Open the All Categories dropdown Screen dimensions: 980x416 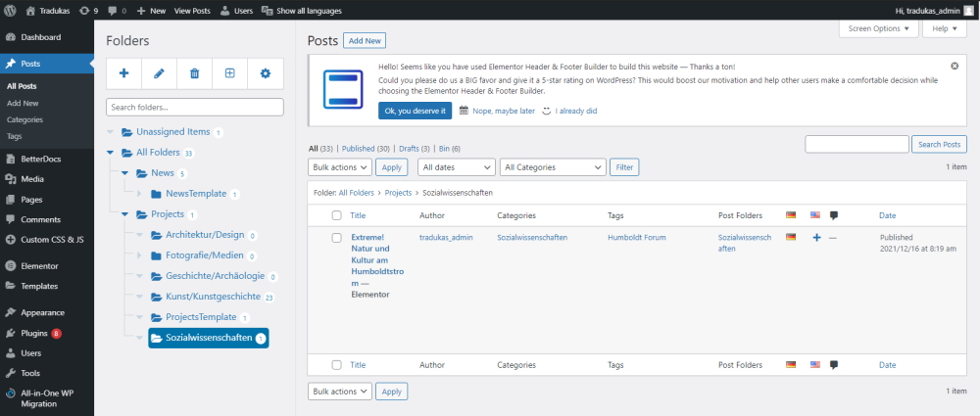pos(553,167)
